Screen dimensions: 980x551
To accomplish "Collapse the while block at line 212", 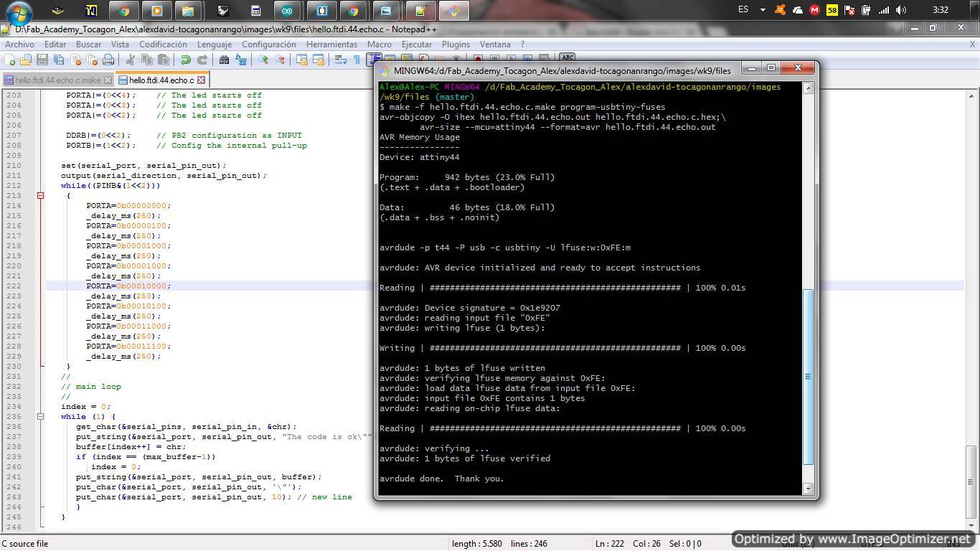I will (x=41, y=195).
